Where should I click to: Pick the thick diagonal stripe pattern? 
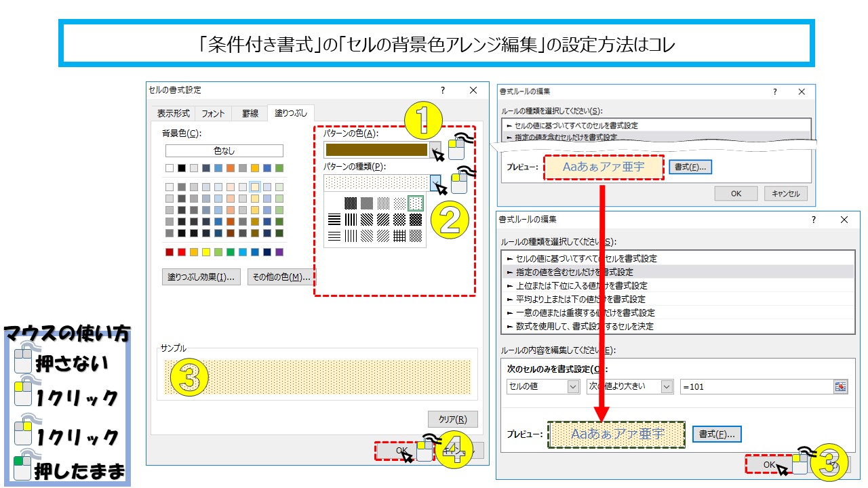[383, 220]
